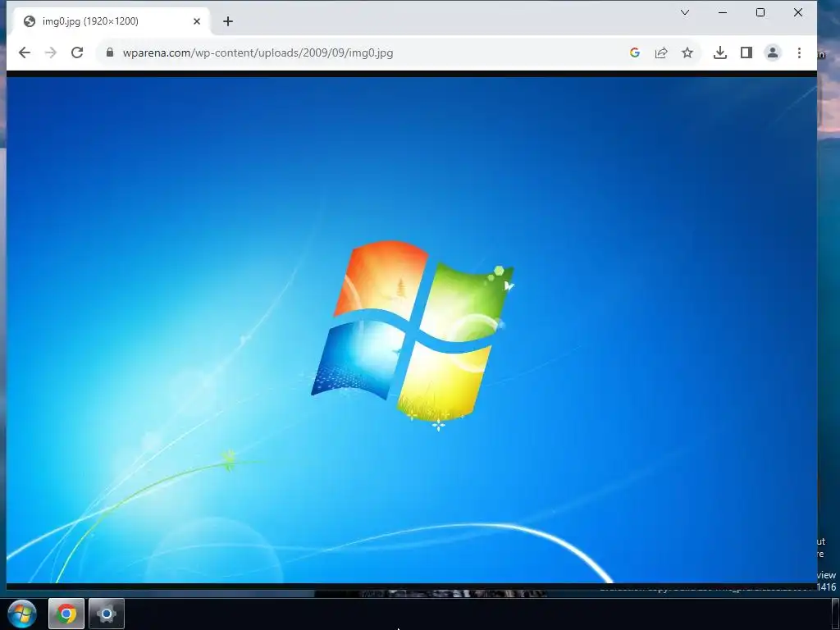Open the tab search dropdown

coord(685,12)
